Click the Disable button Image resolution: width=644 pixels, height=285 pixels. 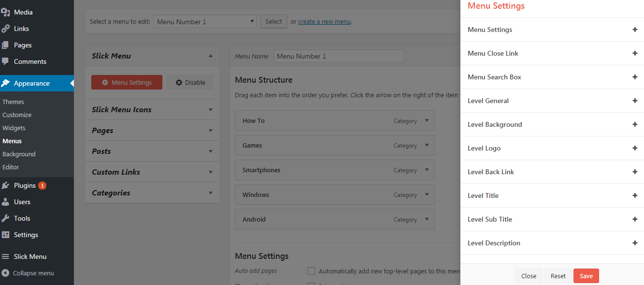tap(190, 82)
